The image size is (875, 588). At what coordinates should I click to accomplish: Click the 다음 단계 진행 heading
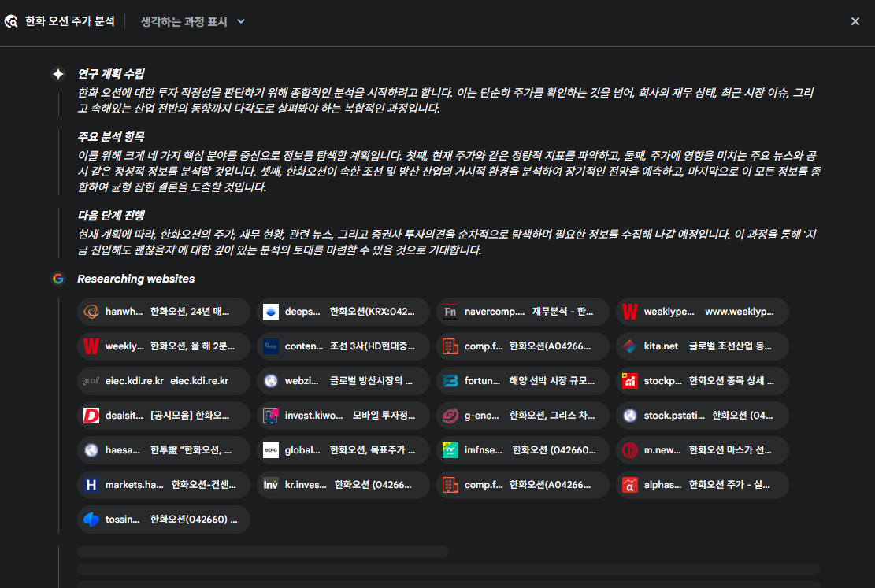coord(111,216)
